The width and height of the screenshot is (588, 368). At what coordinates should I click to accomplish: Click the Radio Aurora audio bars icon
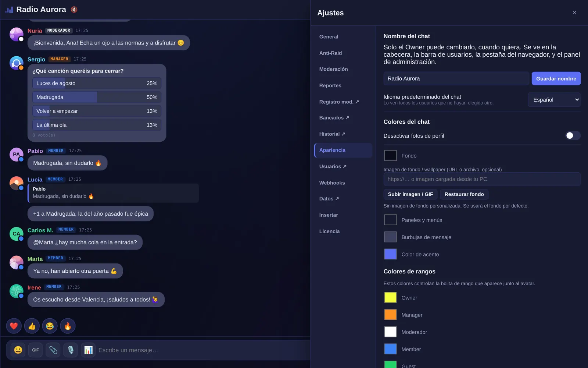point(9,10)
